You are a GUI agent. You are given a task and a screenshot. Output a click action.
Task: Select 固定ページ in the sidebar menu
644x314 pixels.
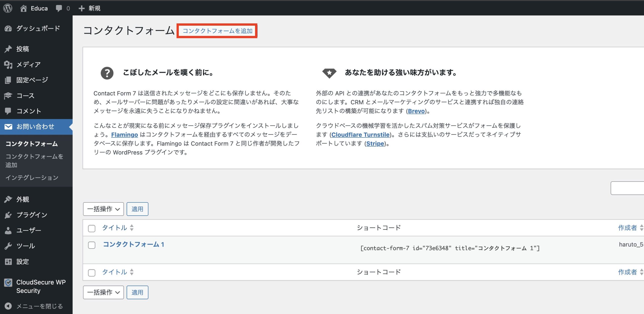(32, 80)
